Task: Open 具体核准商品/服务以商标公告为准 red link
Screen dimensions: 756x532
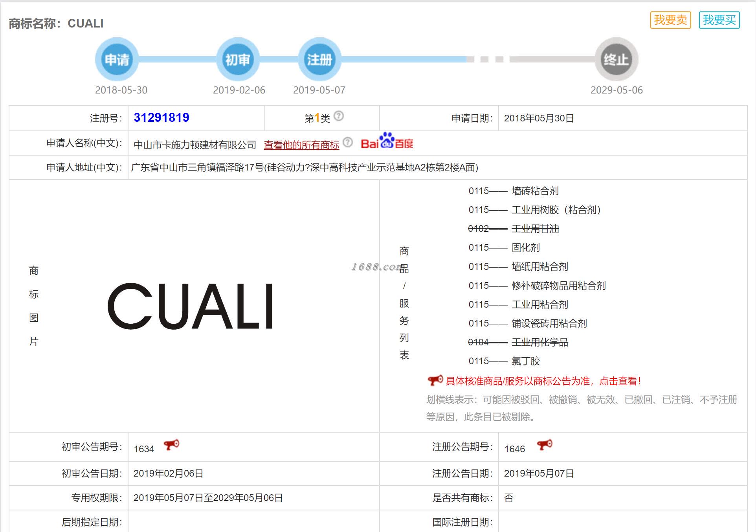Action: (543, 381)
